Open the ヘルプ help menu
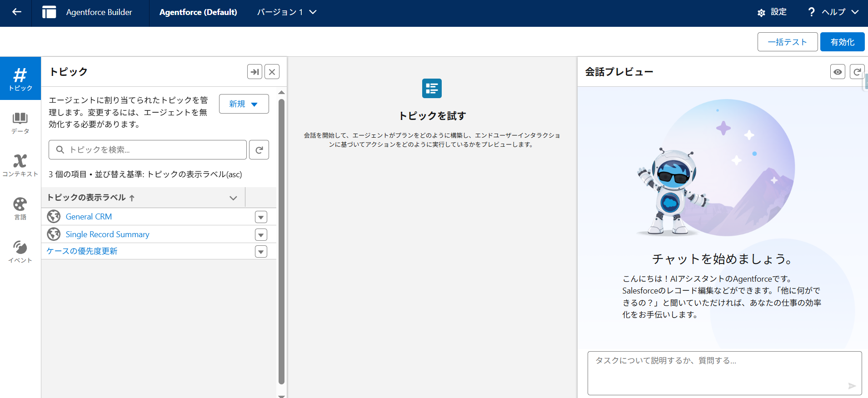868x398 pixels. pyautogui.click(x=833, y=12)
